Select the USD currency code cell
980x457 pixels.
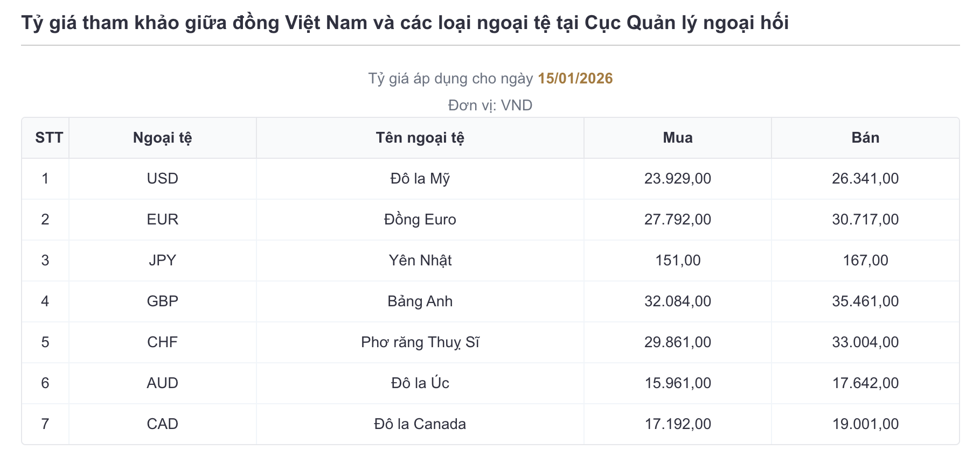(x=162, y=179)
